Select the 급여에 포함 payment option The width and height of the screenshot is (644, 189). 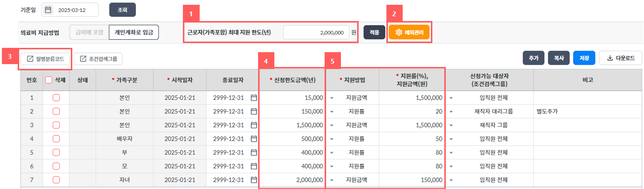(x=89, y=33)
